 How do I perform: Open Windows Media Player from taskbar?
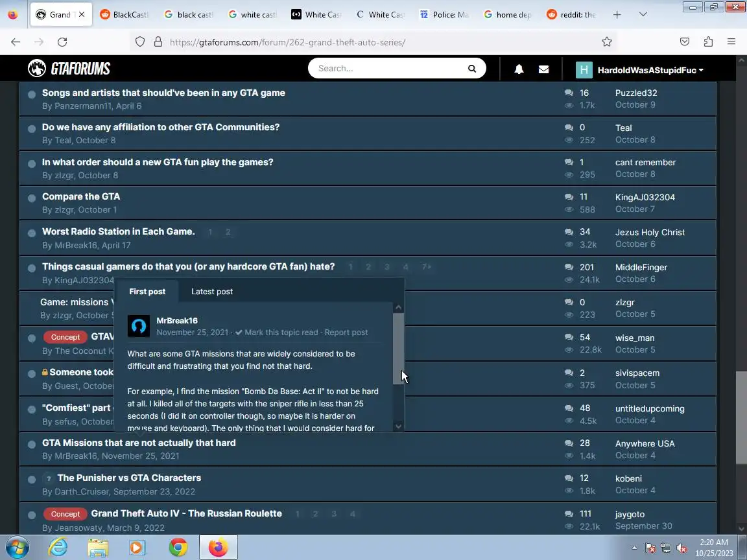(x=137, y=548)
